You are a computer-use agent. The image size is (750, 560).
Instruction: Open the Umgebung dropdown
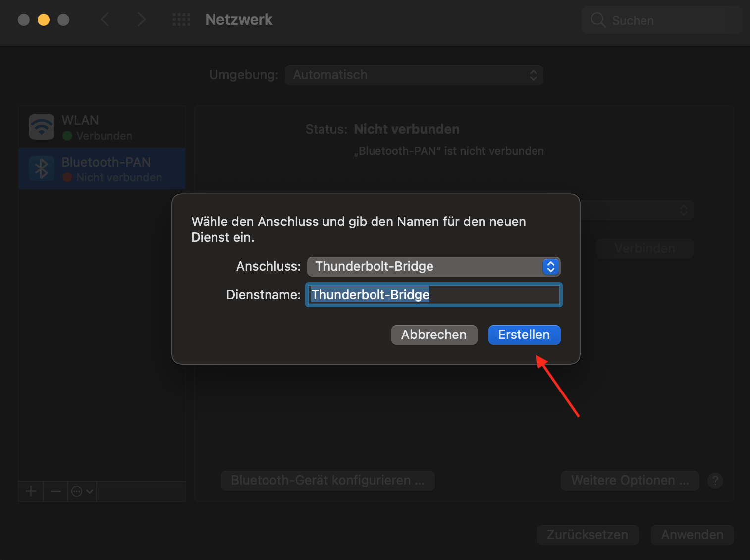click(414, 75)
